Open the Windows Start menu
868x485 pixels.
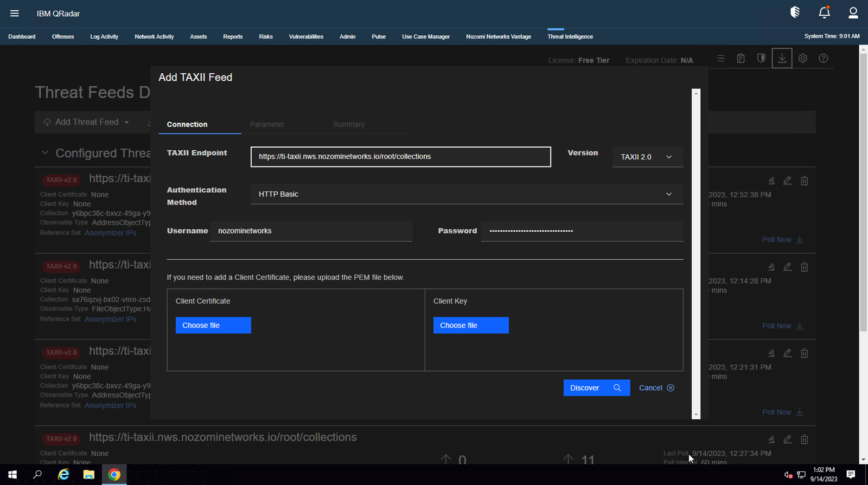coord(12,475)
